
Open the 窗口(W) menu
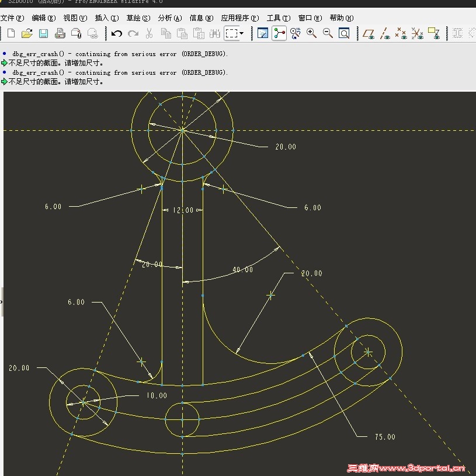tap(310, 18)
